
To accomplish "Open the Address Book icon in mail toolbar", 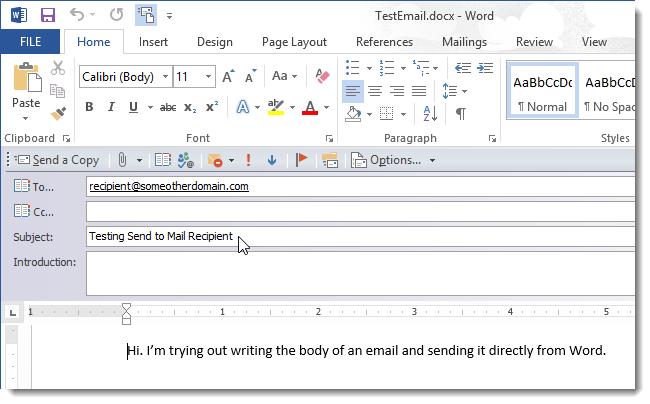I will point(162,160).
